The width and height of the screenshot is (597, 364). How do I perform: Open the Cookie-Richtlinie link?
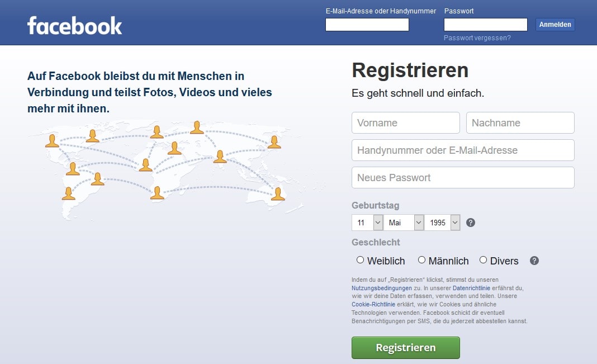click(373, 304)
